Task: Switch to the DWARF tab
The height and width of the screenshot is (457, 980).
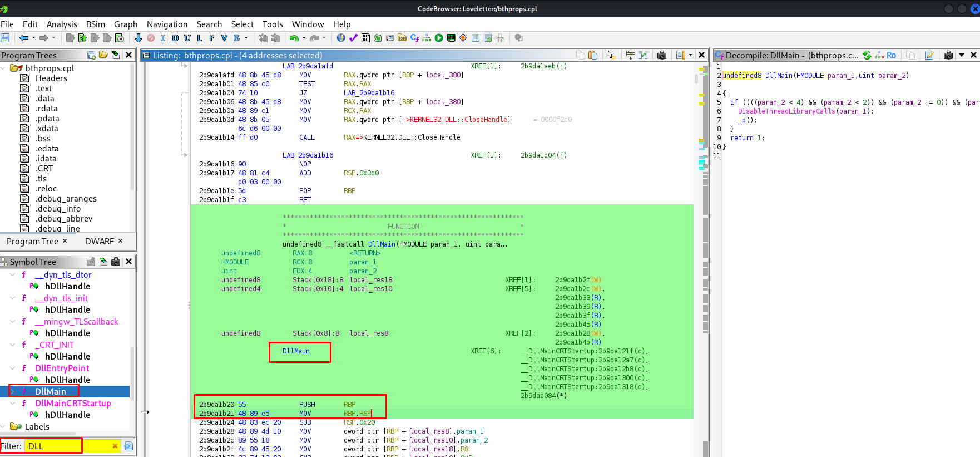Action: coord(99,241)
